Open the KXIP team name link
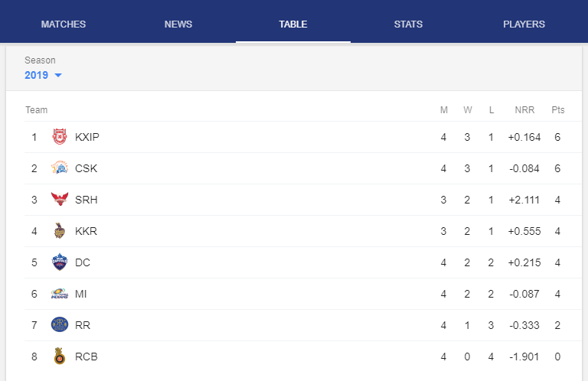588x381 pixels. click(x=87, y=137)
